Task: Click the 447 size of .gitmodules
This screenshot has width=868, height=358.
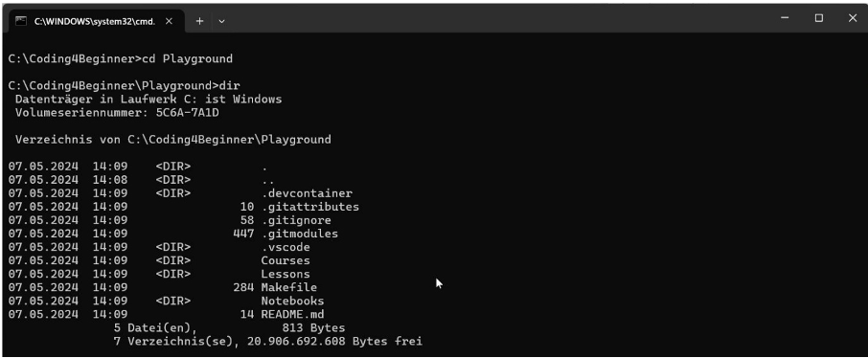Action: click(x=243, y=234)
